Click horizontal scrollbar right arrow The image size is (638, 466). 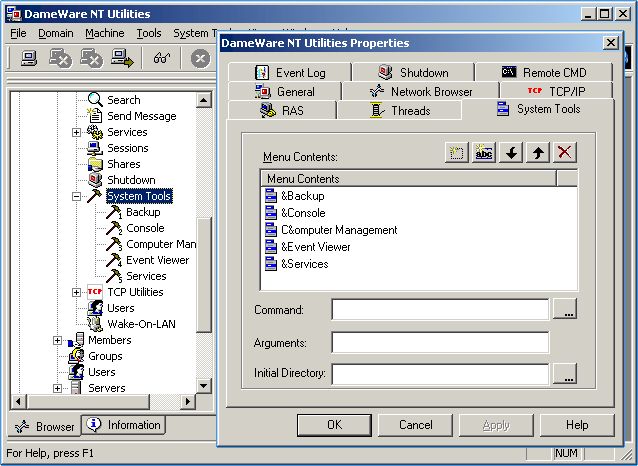click(187, 401)
